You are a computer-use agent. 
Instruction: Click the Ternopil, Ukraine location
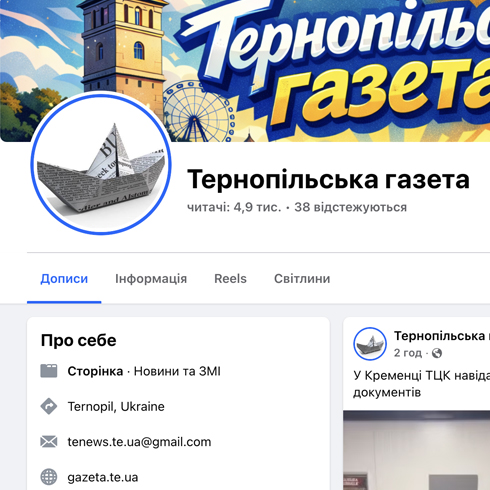pyautogui.click(x=116, y=407)
